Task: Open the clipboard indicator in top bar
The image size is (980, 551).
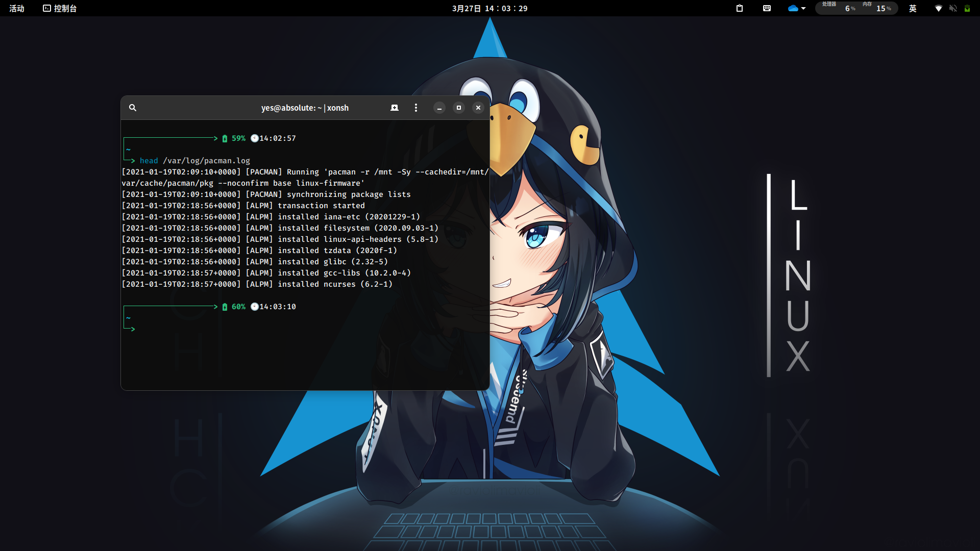Action: point(739,8)
